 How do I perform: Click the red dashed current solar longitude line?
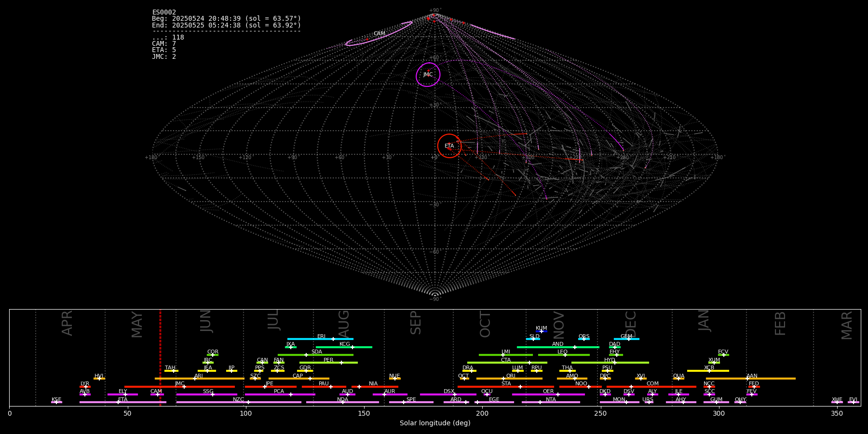160,357
